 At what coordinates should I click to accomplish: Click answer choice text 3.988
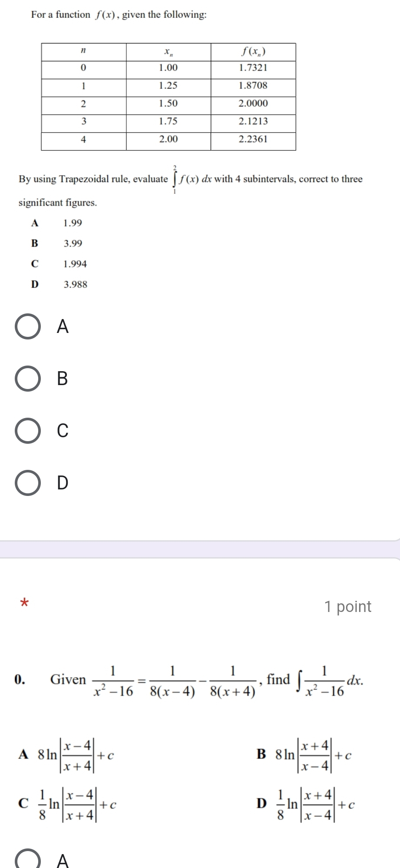(x=76, y=285)
